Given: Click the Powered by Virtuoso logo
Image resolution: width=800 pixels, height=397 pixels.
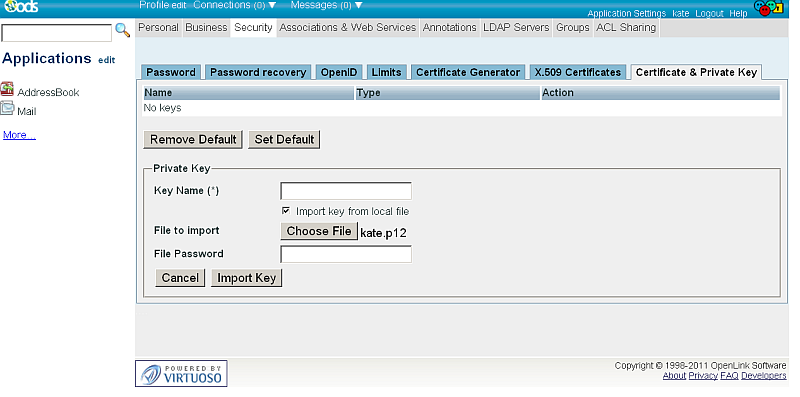Looking at the screenshot, I should click(181, 374).
